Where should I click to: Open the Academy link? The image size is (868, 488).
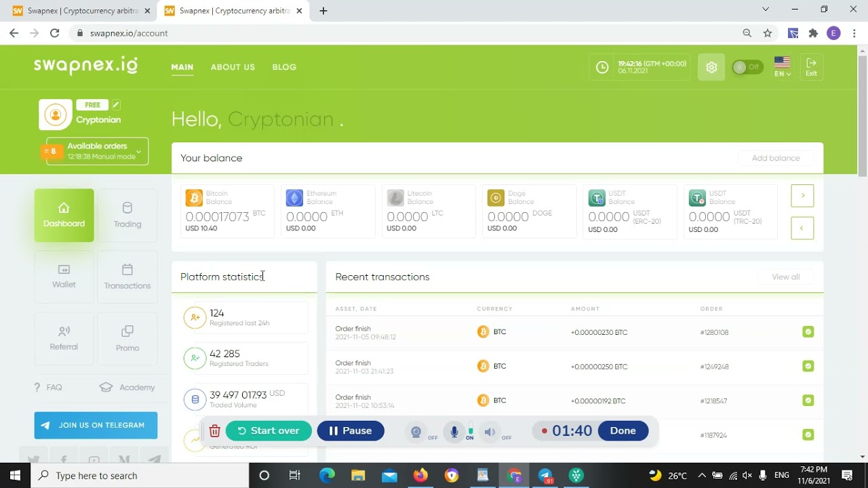(127, 388)
